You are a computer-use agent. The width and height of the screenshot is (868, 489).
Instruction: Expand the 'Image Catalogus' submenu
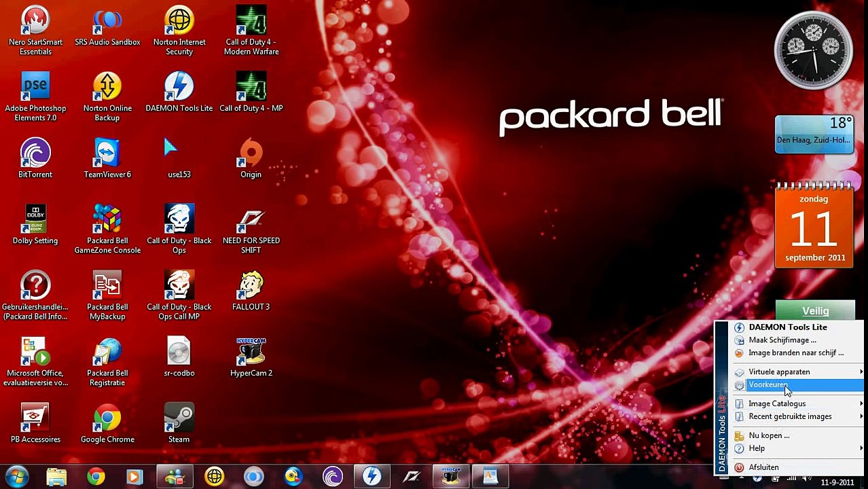(x=797, y=404)
